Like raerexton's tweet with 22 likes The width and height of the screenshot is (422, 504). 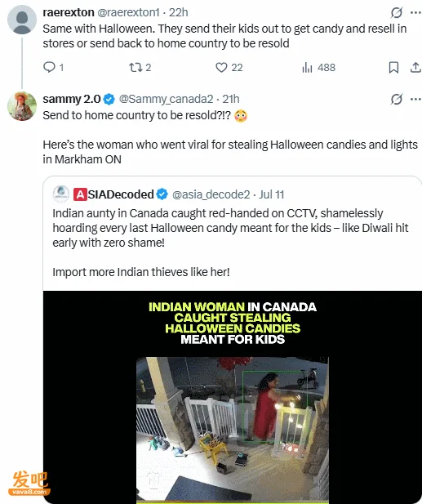coord(229,67)
